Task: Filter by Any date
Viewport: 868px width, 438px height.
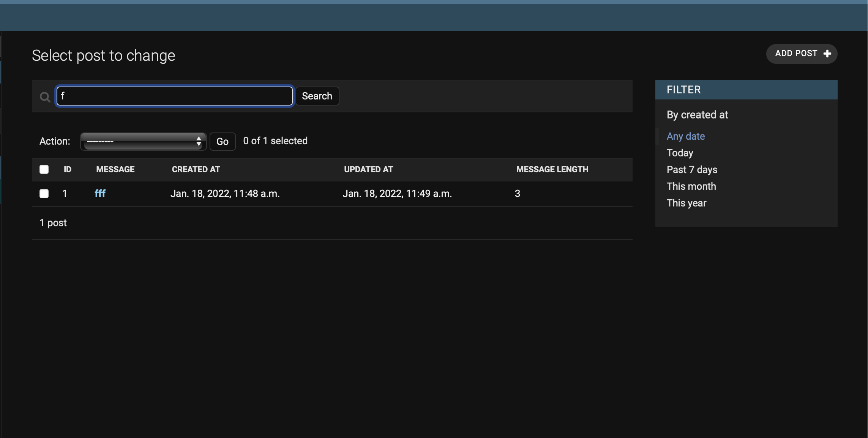Action: tap(685, 136)
